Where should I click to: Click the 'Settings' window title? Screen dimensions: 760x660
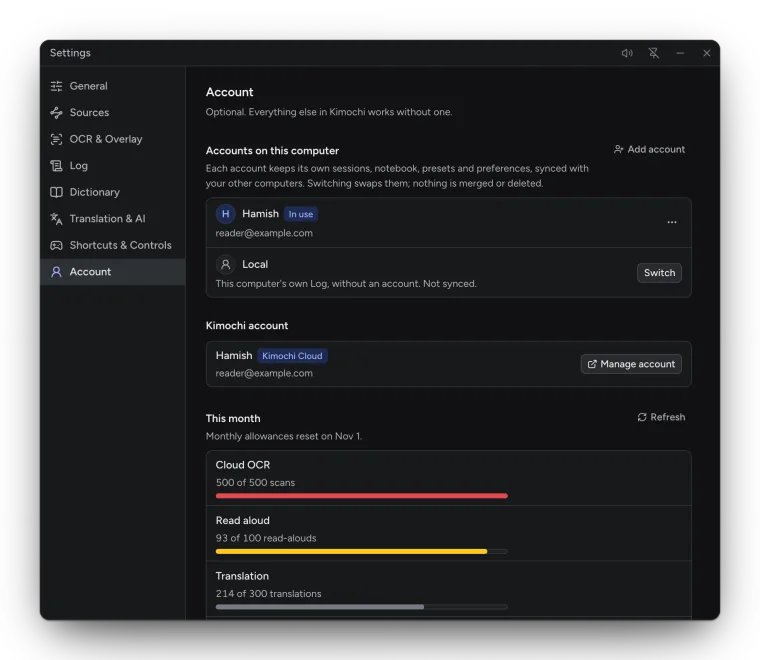pos(70,53)
